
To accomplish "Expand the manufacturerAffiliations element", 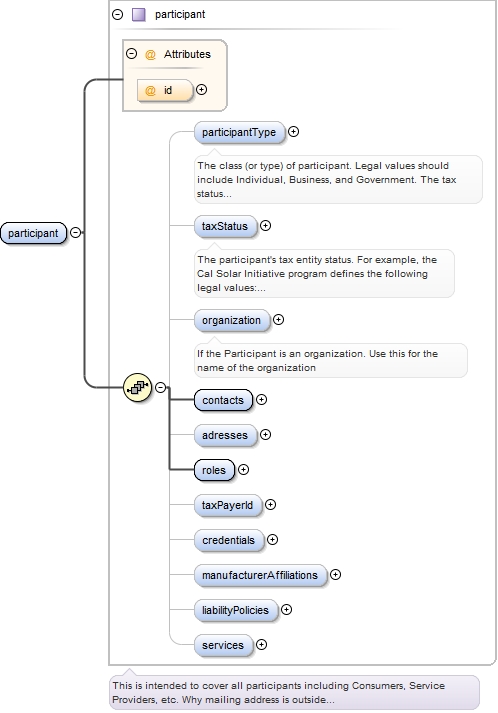I will [335, 575].
